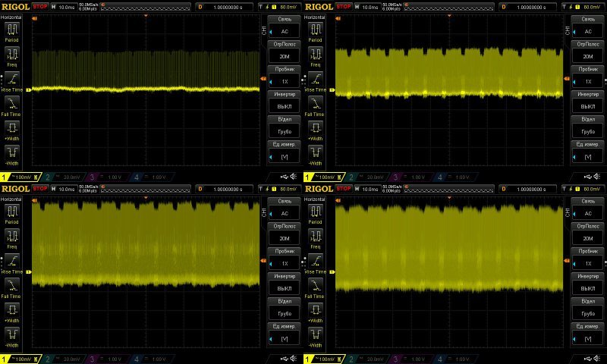
Task: Select channel 2 tab in top-left scope
Action: (x=59, y=177)
